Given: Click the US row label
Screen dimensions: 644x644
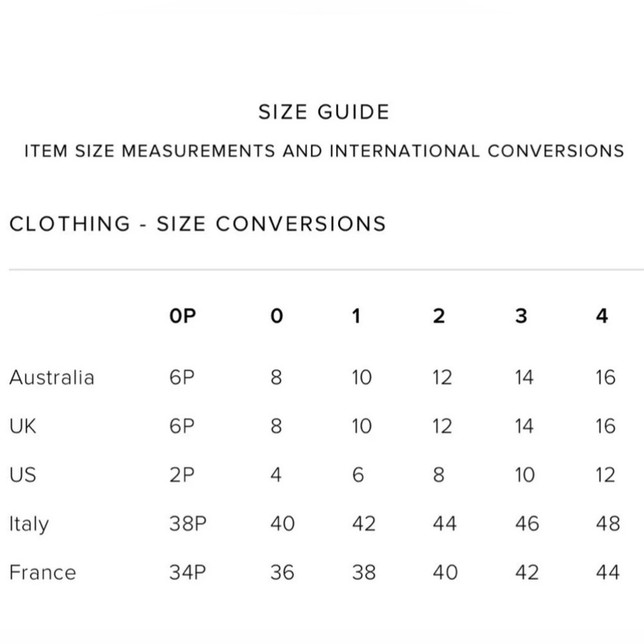Looking at the screenshot, I should coord(23,475).
